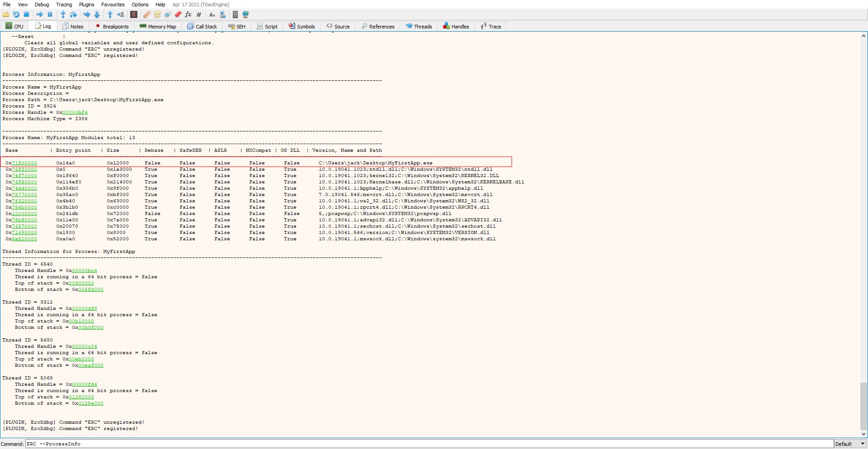The height and width of the screenshot is (449, 868).
Task: Follow MyFirstApp.exe base address 0x71900000 link
Action: pos(24,163)
